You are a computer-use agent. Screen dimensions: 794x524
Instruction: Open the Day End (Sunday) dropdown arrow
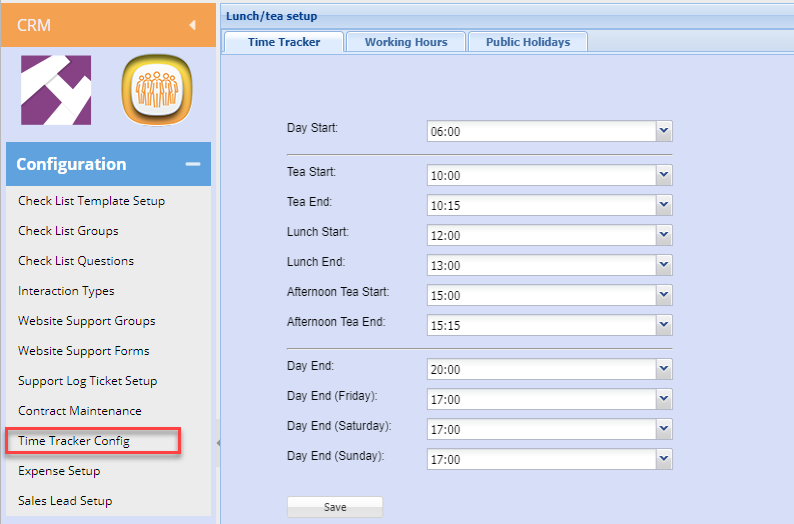click(x=664, y=459)
